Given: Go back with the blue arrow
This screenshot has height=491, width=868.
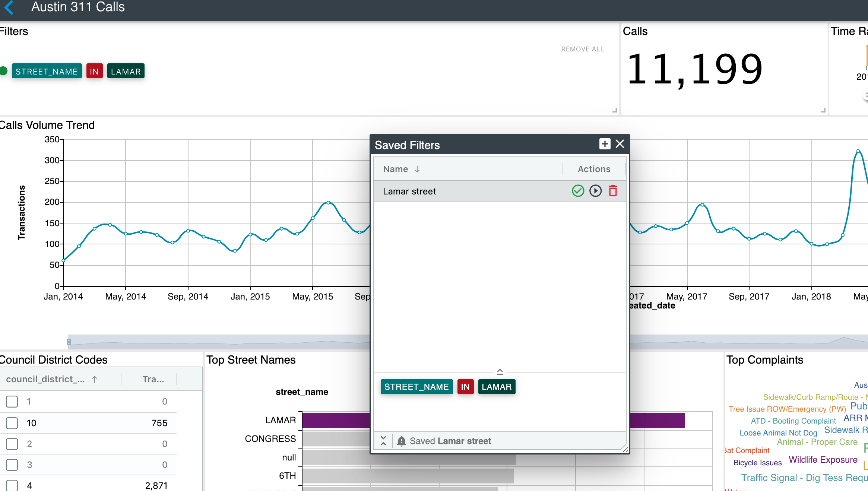Looking at the screenshot, I should click(x=9, y=7).
